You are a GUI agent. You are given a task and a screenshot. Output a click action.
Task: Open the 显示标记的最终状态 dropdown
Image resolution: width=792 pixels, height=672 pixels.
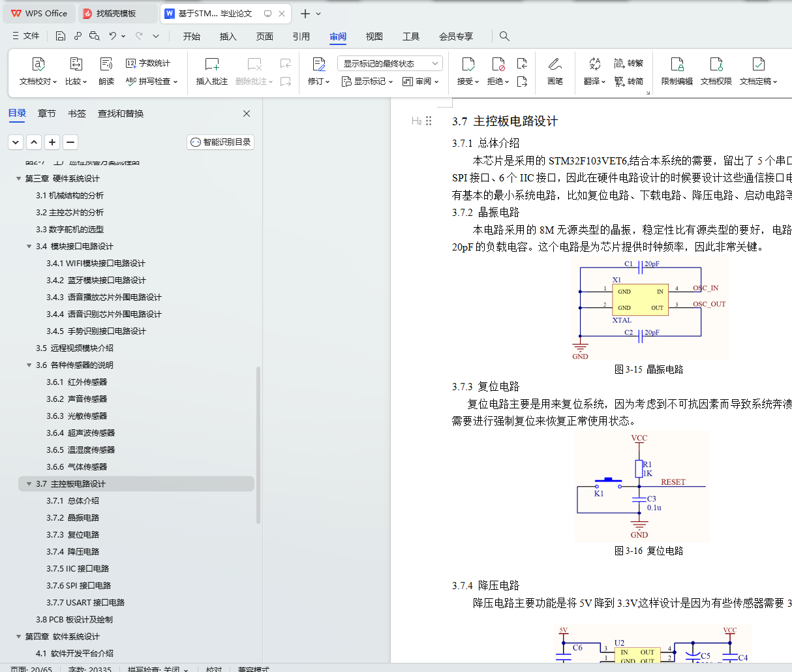click(x=390, y=63)
